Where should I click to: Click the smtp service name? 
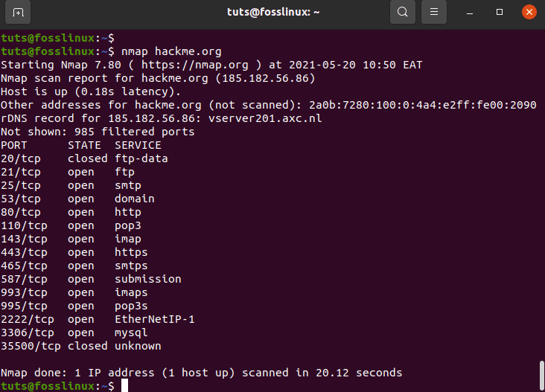[x=128, y=185]
